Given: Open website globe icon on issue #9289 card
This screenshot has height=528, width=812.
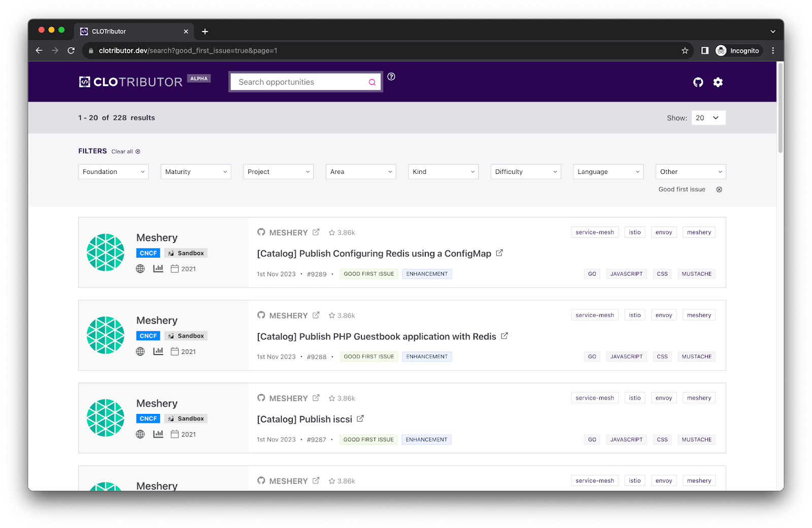Looking at the screenshot, I should 141,269.
